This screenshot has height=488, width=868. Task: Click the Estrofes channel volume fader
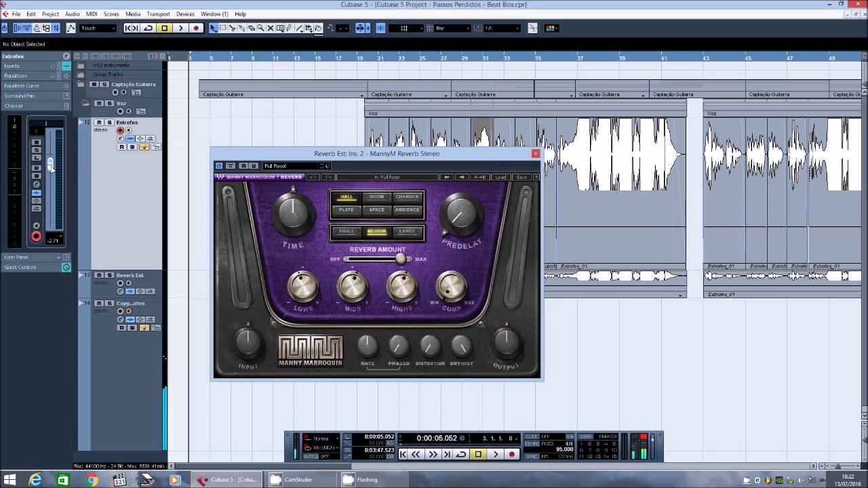tap(50, 163)
